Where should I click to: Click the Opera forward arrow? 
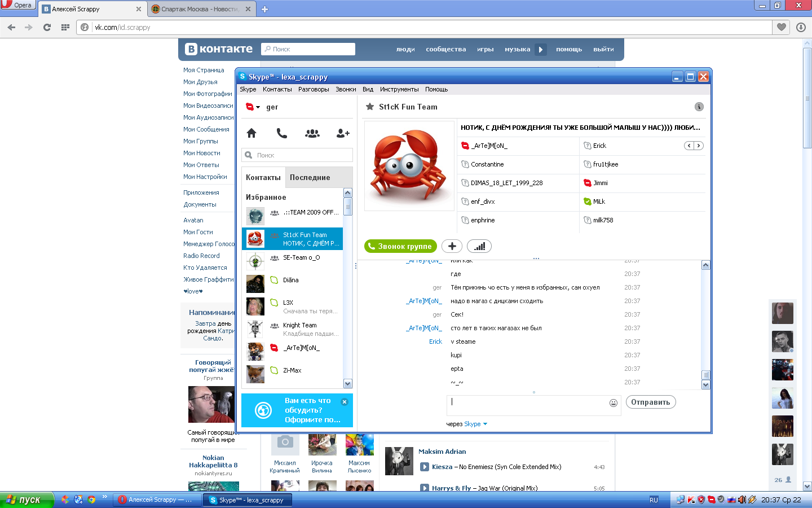click(29, 27)
